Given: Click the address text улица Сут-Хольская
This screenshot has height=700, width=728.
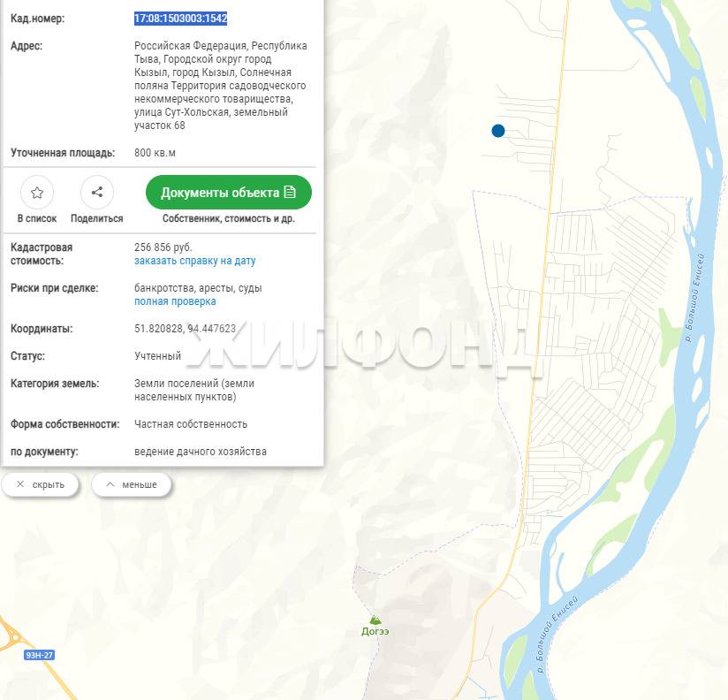Looking at the screenshot, I should [x=181, y=112].
